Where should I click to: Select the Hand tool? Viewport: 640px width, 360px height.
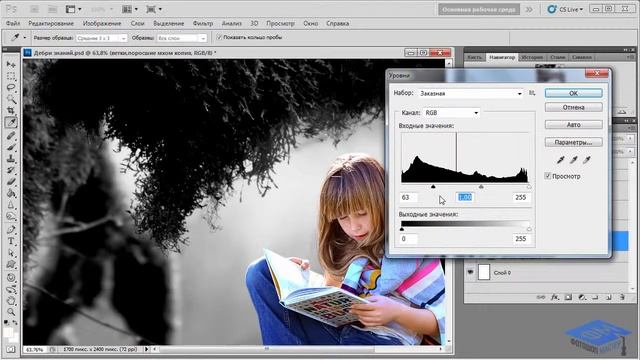(x=11, y=301)
